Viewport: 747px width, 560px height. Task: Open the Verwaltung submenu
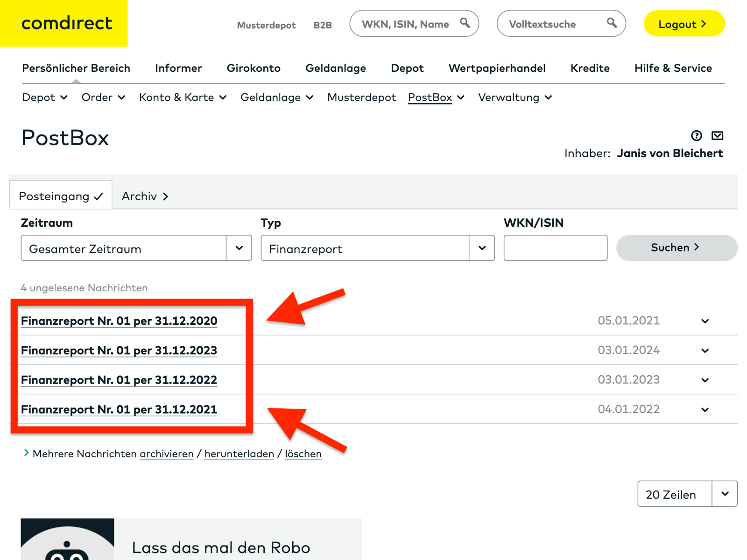point(514,98)
